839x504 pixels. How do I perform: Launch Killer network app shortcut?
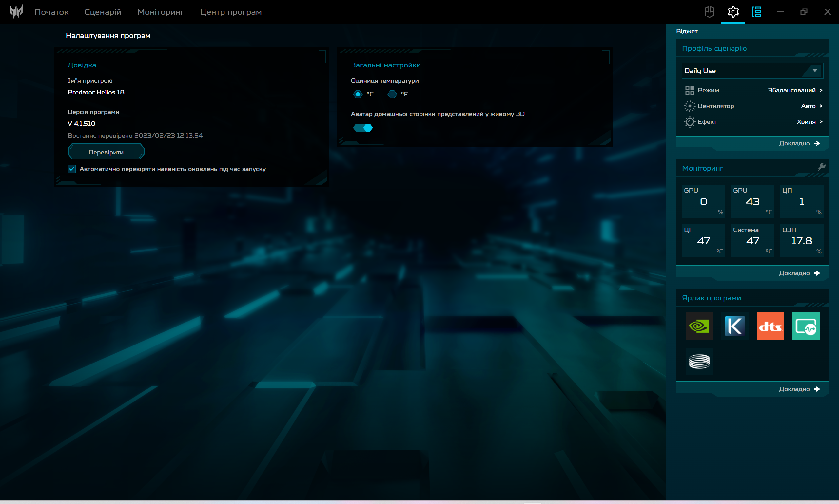tap(735, 326)
